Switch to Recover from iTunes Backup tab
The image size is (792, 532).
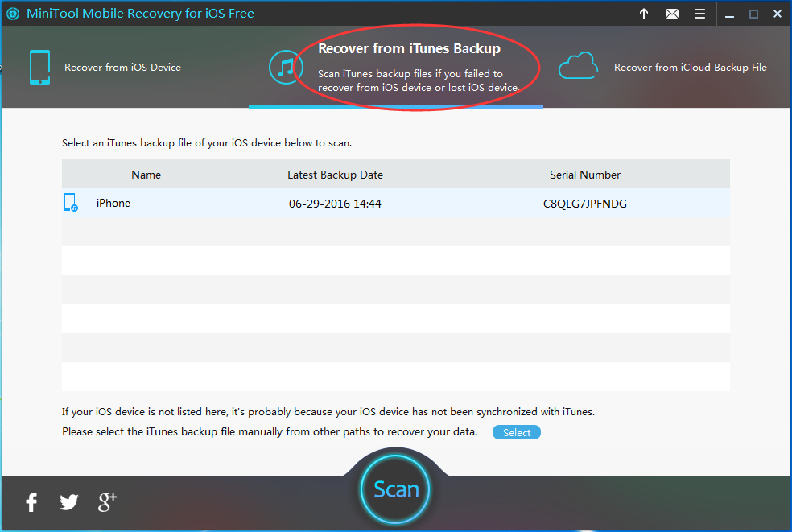click(396, 67)
